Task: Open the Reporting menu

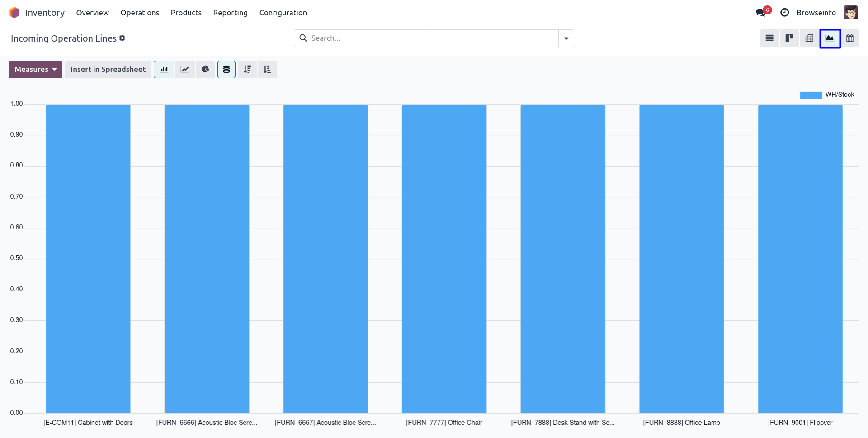Action: pos(230,13)
